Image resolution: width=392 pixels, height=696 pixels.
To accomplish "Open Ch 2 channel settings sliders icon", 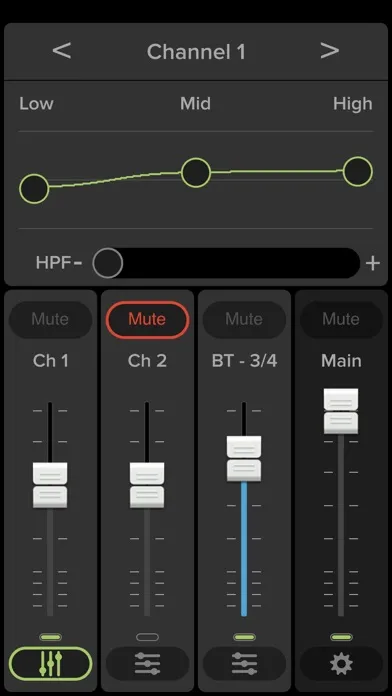I will click(x=147, y=664).
